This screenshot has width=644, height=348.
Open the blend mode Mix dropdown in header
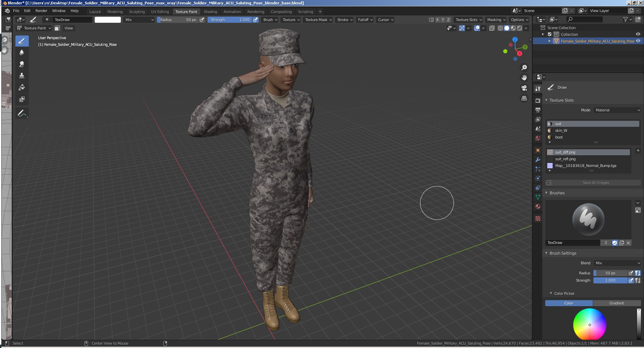click(139, 20)
